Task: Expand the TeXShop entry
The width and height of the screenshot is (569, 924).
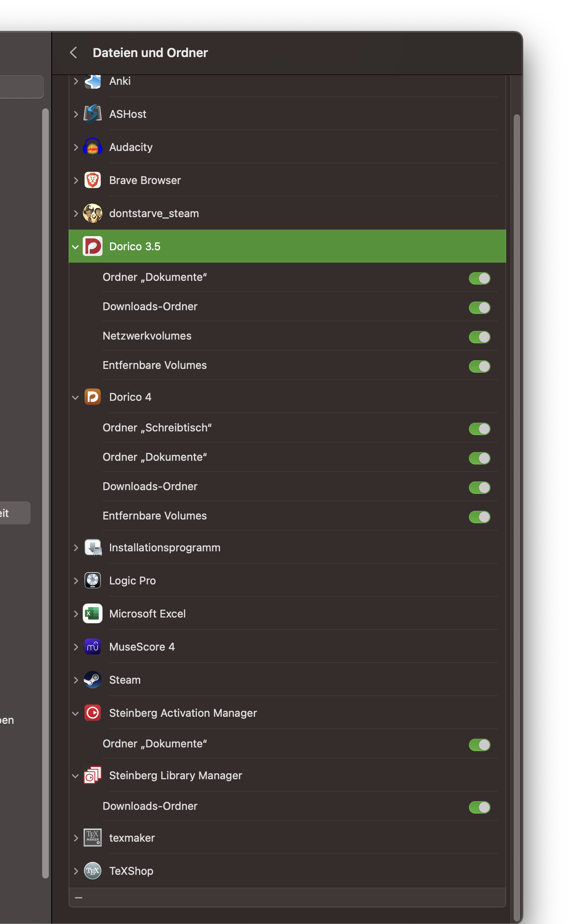Action: point(76,871)
